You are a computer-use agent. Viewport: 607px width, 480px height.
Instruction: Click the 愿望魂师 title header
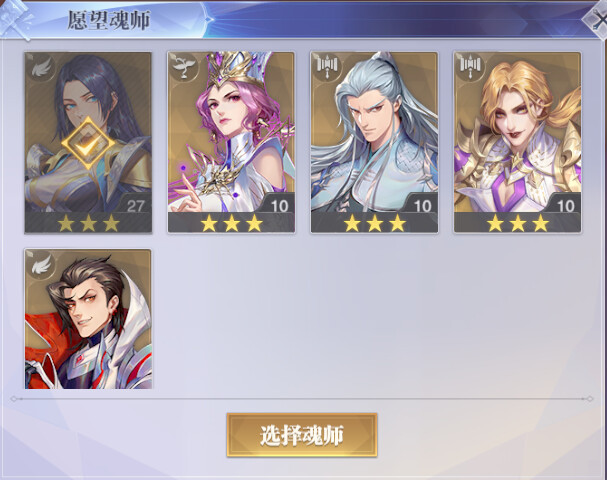(x=108, y=20)
